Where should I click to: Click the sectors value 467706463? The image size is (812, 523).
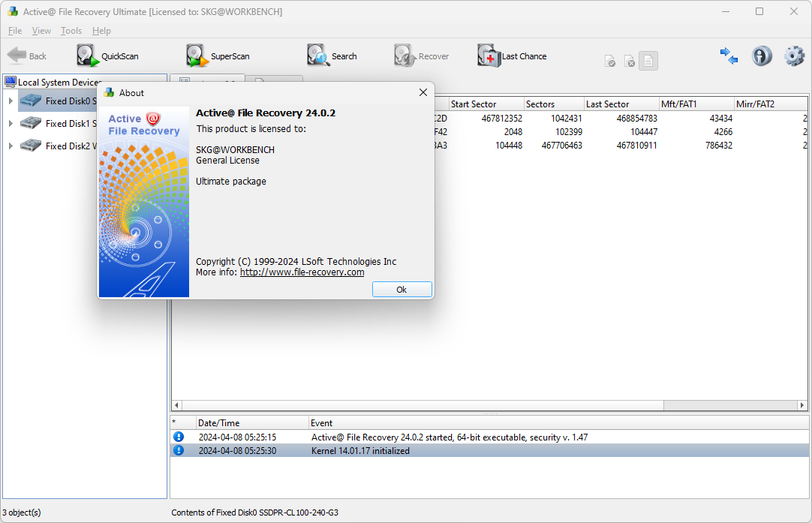561,145
